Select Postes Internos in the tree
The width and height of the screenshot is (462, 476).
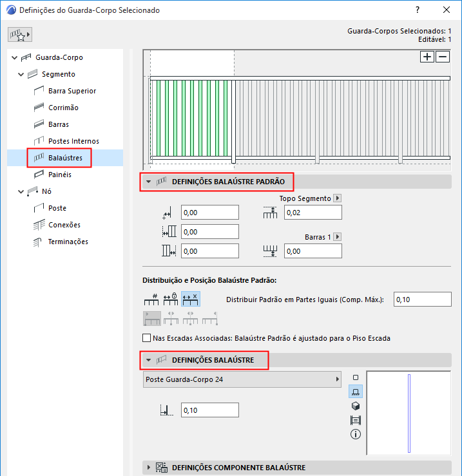point(73,141)
